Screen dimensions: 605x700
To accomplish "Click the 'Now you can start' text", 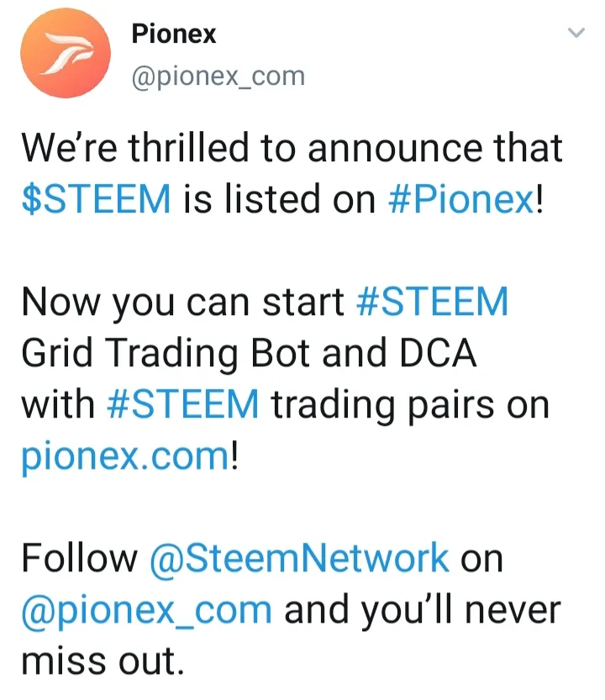I will (x=182, y=303).
